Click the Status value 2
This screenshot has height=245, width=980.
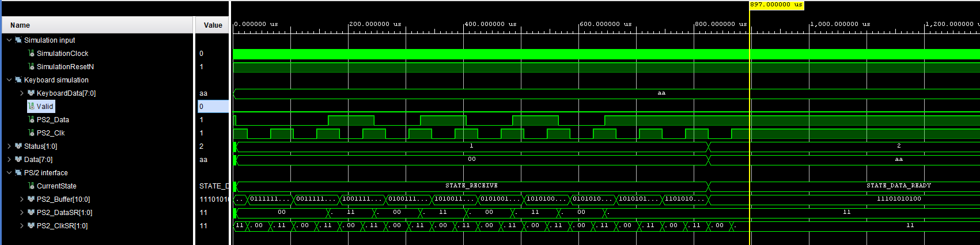coord(202,146)
